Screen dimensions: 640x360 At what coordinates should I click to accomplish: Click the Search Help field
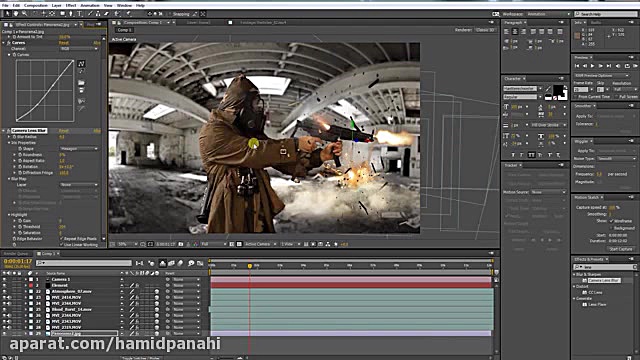(x=606, y=14)
